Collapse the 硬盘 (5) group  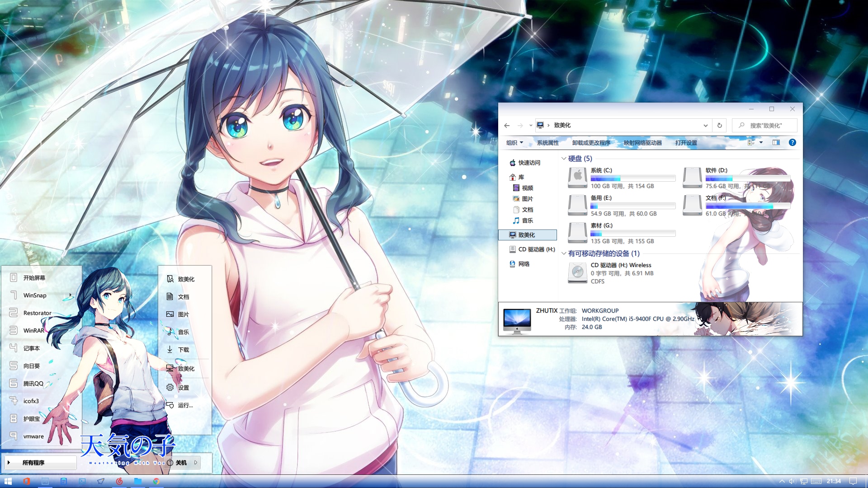click(x=564, y=158)
